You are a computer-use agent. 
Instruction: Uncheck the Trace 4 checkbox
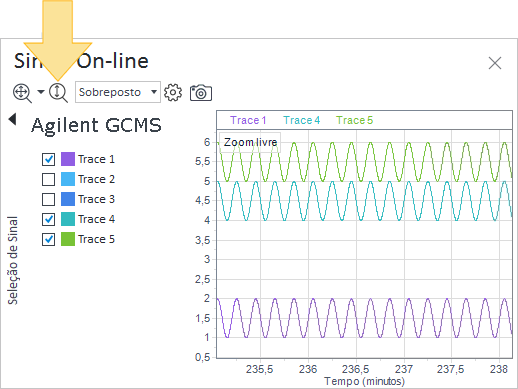click(48, 219)
